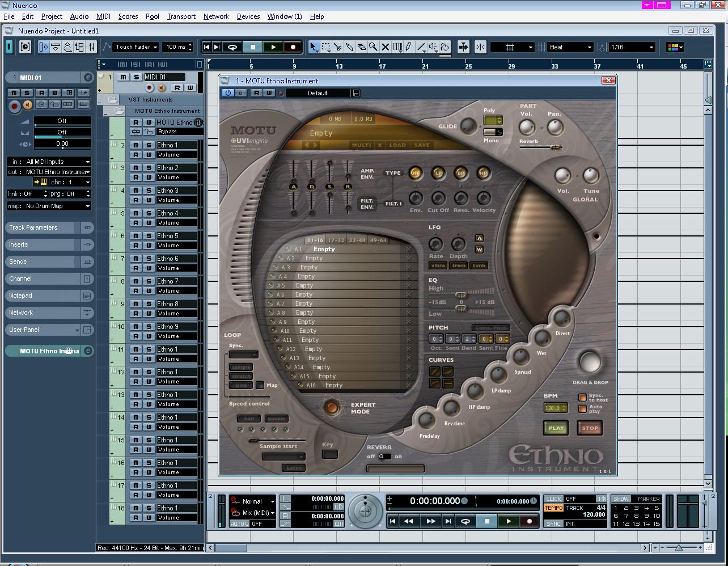Enable Read automation on Ethno 3

(136, 200)
